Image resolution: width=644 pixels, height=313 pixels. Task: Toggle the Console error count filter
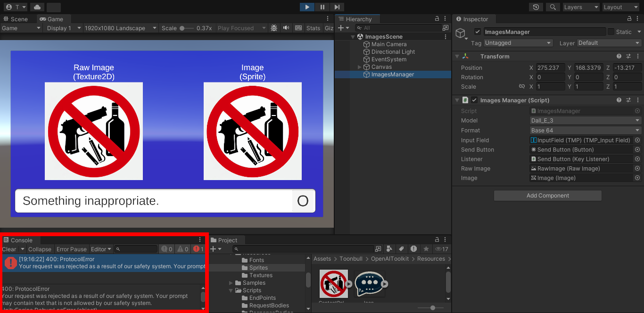pos(198,249)
